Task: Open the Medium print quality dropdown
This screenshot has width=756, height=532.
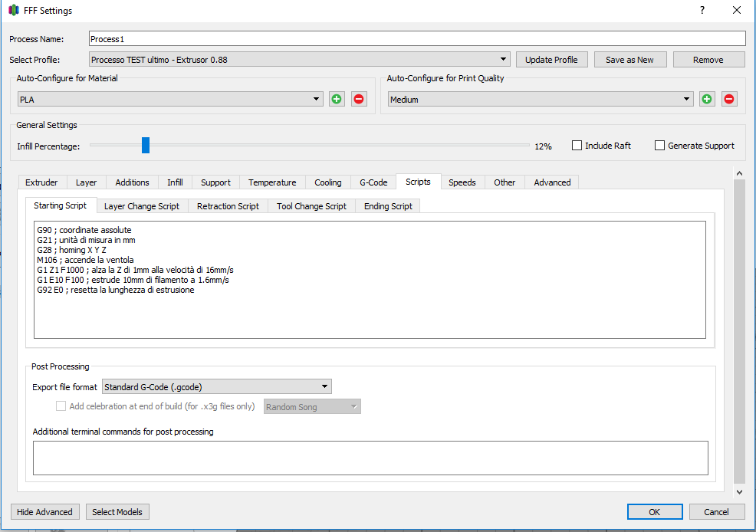Action: 541,99
